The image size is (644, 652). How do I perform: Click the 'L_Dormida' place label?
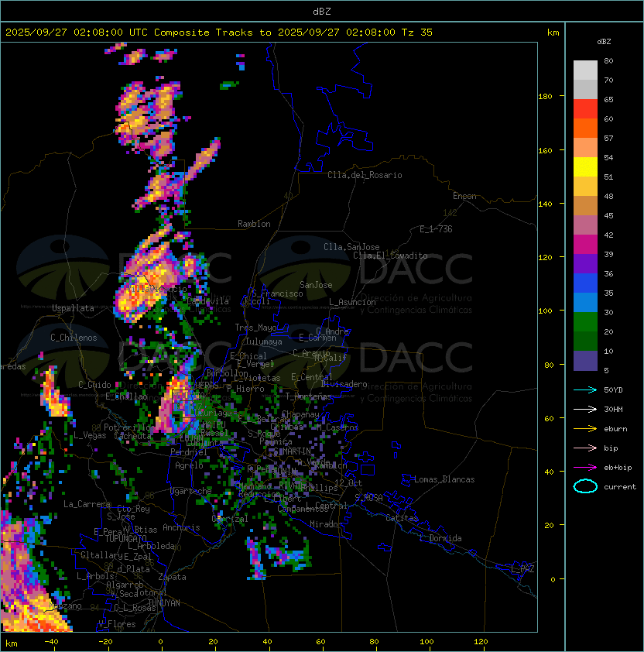(440, 538)
